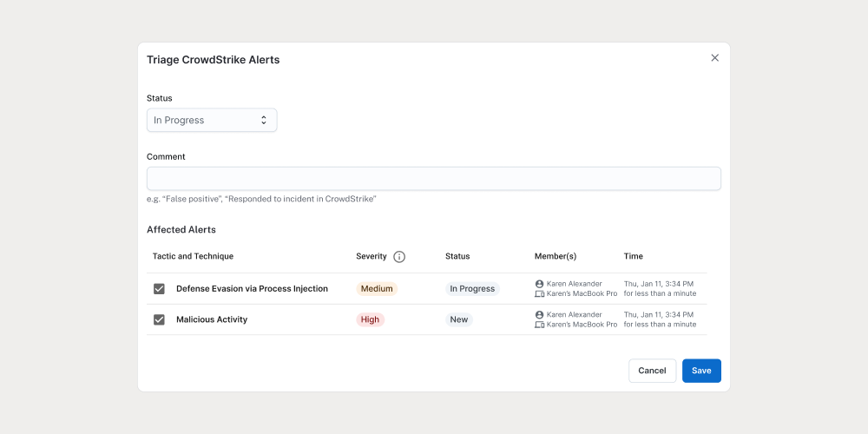The height and width of the screenshot is (434, 868).
Task: Click the timestamp in Defense Evasion row
Action: (660, 289)
